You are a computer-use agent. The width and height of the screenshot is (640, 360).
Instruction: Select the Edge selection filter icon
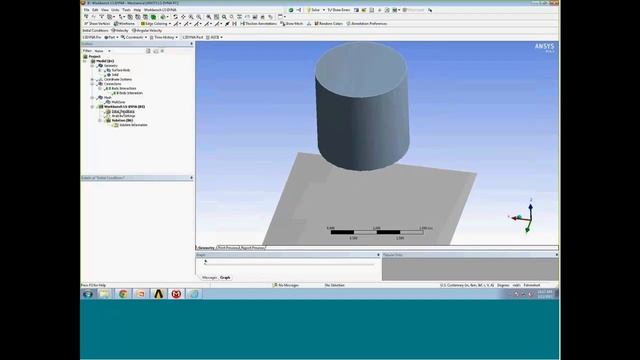[138, 17]
